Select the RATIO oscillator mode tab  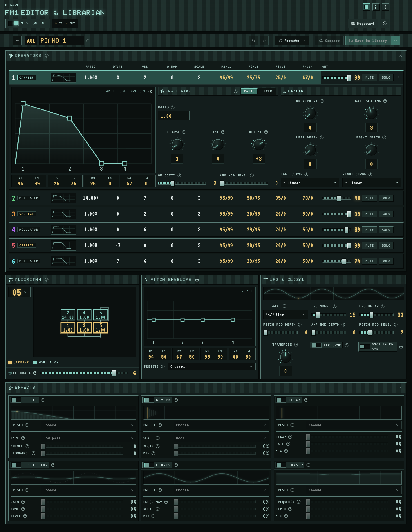(249, 91)
